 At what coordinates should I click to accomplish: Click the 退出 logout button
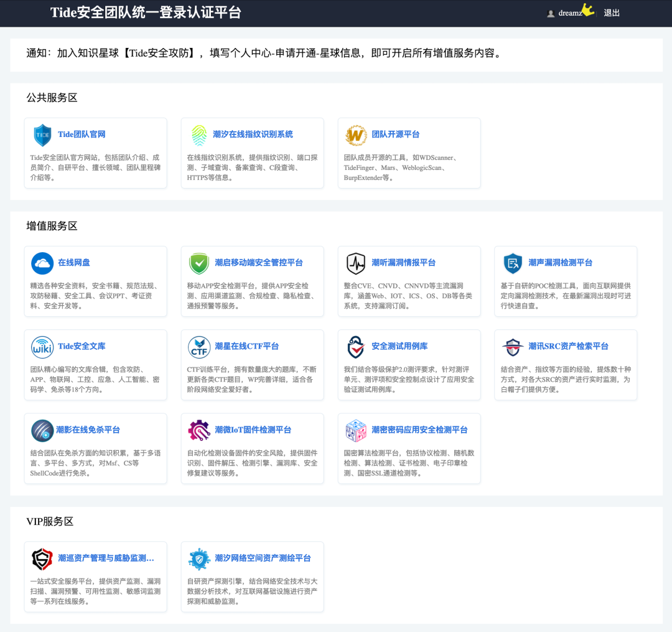click(x=612, y=12)
